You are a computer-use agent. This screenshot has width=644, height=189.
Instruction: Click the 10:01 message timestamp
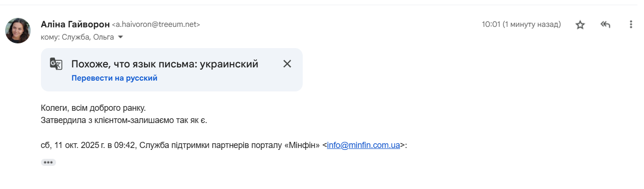[x=521, y=25]
